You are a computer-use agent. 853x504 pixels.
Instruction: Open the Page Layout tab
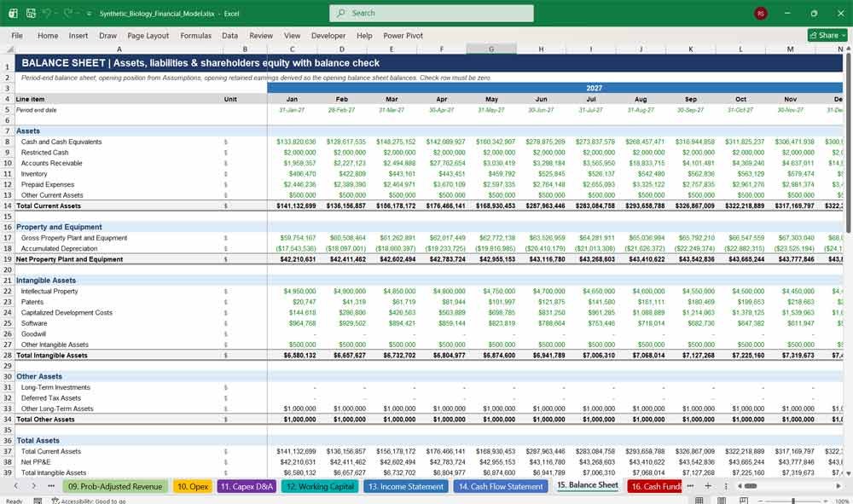[x=148, y=35]
